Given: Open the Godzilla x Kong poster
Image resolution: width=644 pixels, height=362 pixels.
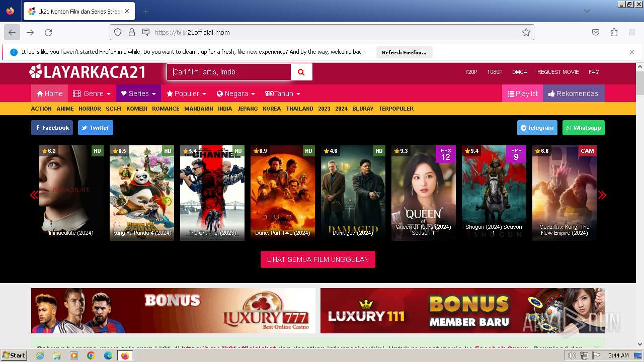Looking at the screenshot, I should point(565,193).
